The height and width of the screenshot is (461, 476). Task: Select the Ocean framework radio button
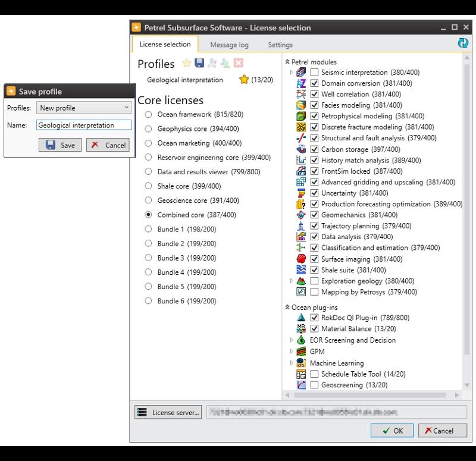(148, 114)
